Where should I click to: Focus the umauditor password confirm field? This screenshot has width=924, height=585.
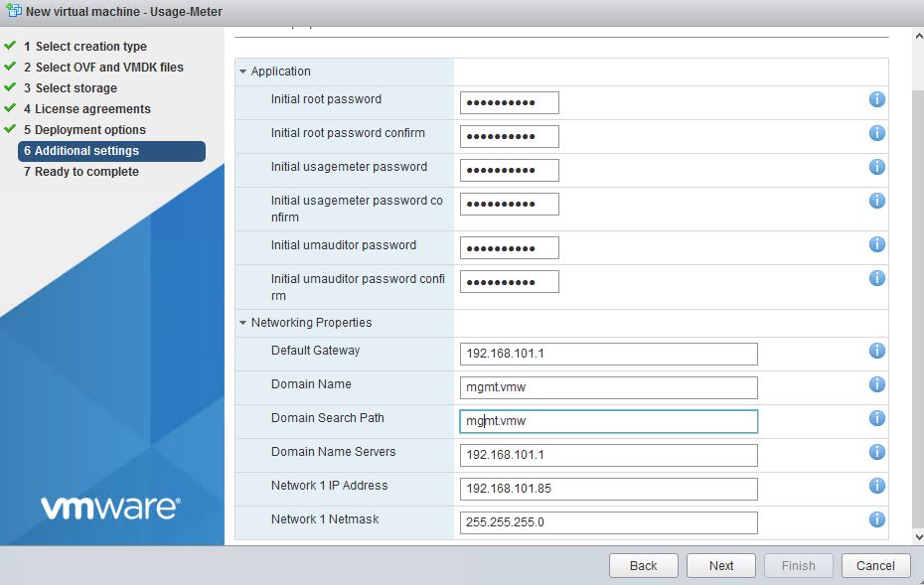tap(509, 282)
